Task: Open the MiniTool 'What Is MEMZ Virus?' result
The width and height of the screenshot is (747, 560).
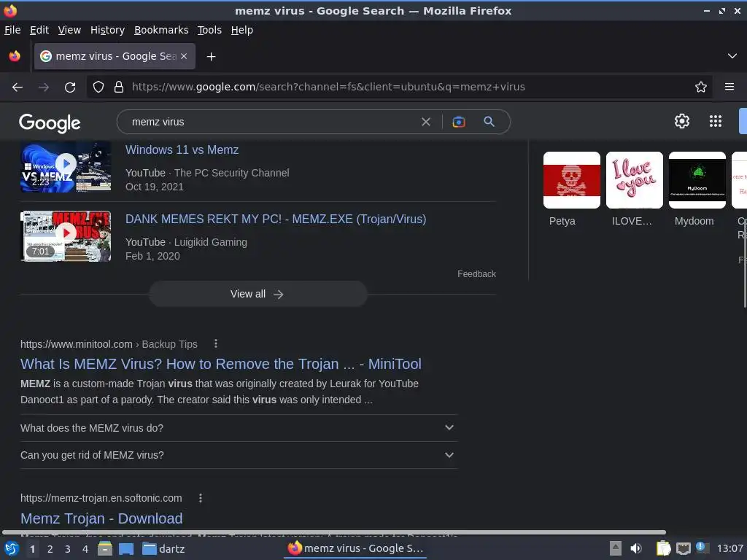Action: point(220,364)
